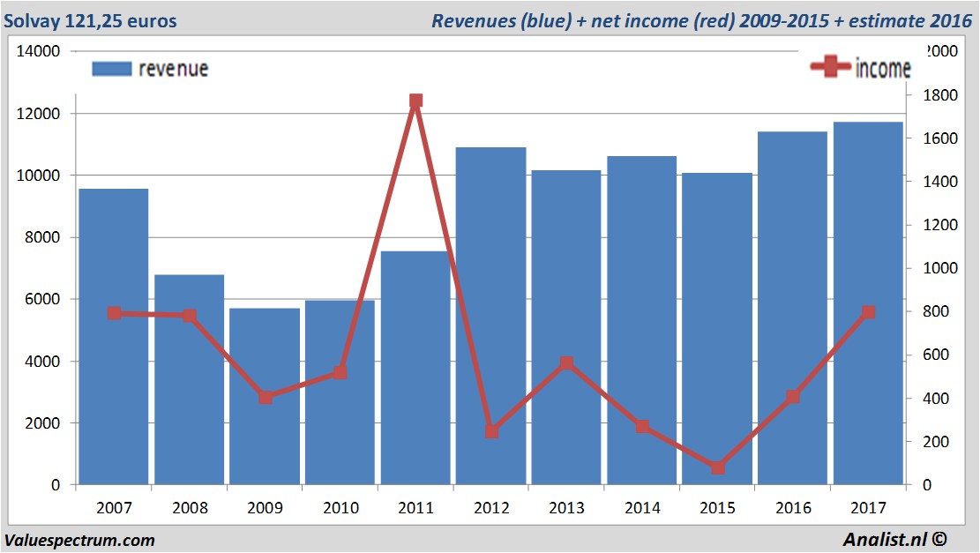This screenshot has height=553, width=980.
Task: Select the 2009 income marker
Action: point(266,398)
